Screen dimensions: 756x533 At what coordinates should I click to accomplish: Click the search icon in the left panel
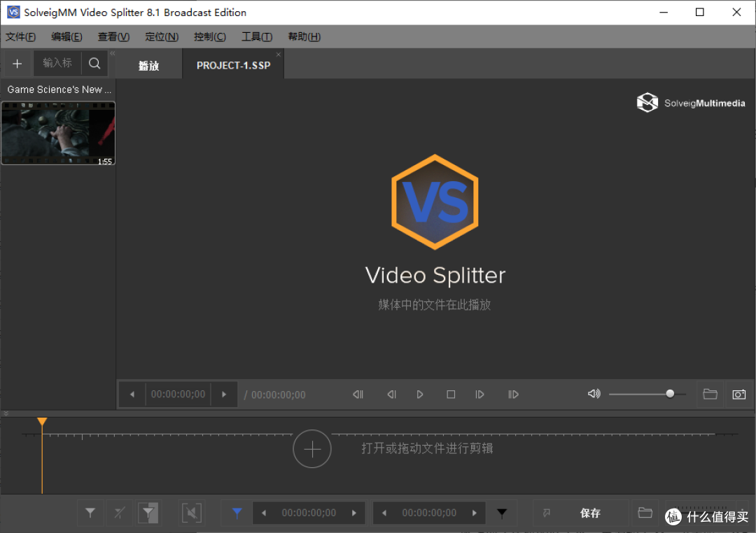[94, 63]
